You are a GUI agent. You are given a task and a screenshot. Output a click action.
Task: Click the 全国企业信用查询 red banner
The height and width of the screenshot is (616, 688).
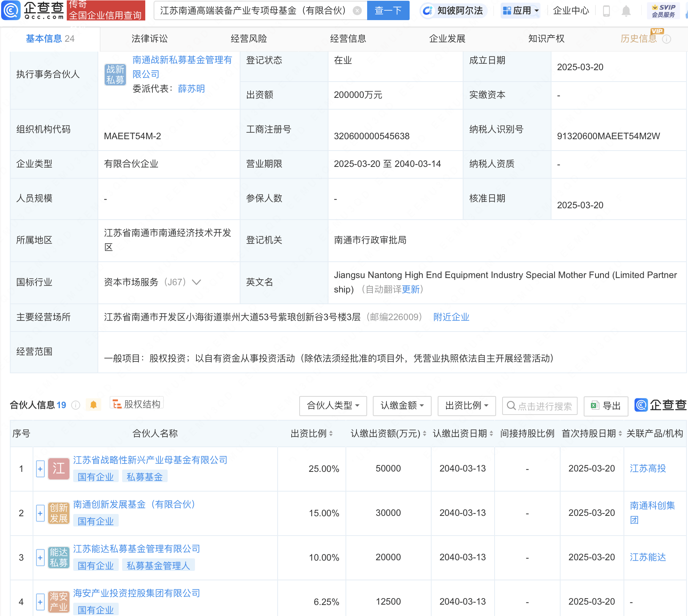point(106,10)
